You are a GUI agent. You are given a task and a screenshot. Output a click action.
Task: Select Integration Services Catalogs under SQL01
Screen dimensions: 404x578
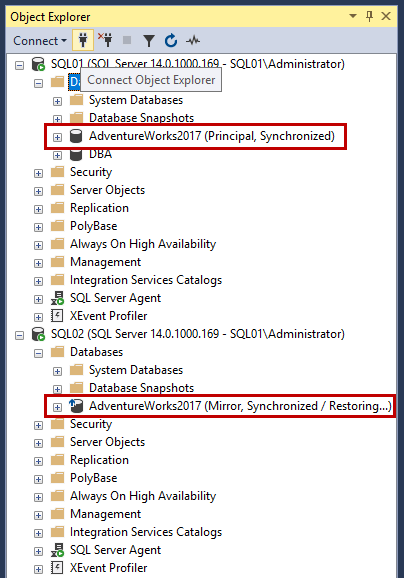(146, 280)
